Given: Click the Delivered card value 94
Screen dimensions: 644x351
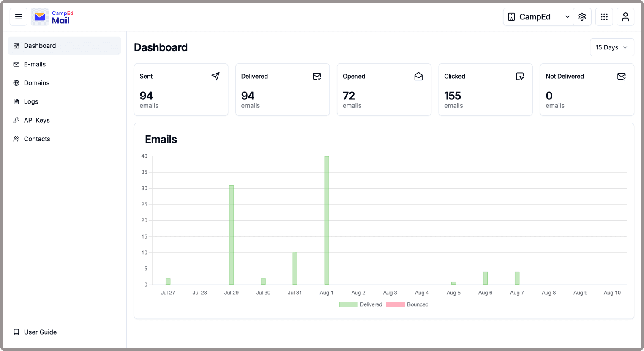Looking at the screenshot, I should (x=248, y=96).
